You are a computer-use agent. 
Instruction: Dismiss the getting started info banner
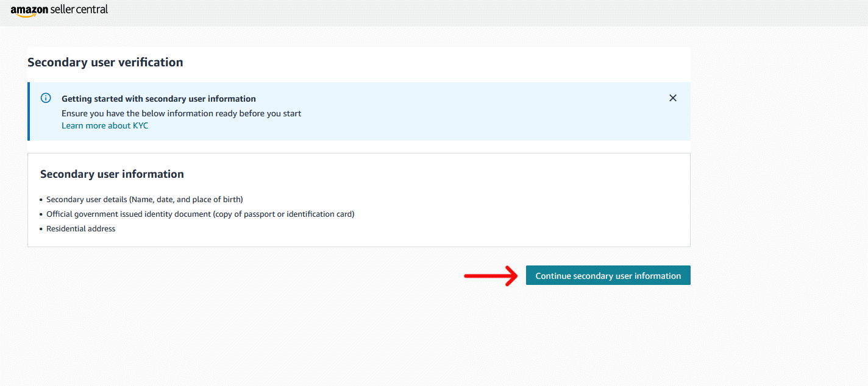pos(673,98)
